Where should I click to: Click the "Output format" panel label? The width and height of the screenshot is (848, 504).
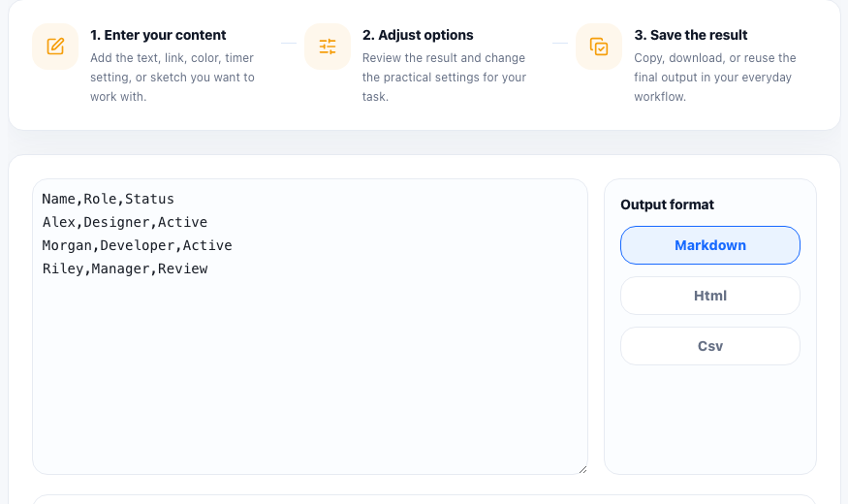point(667,205)
